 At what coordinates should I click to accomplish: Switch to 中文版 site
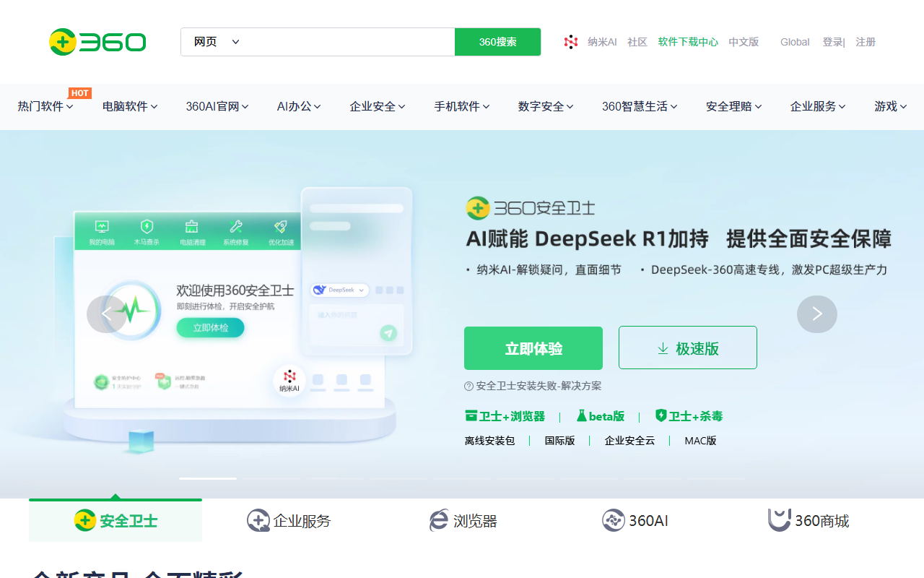point(744,42)
